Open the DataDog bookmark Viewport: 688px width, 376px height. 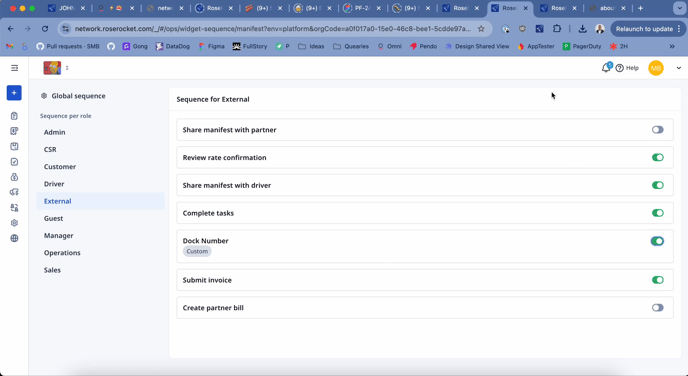[173, 46]
